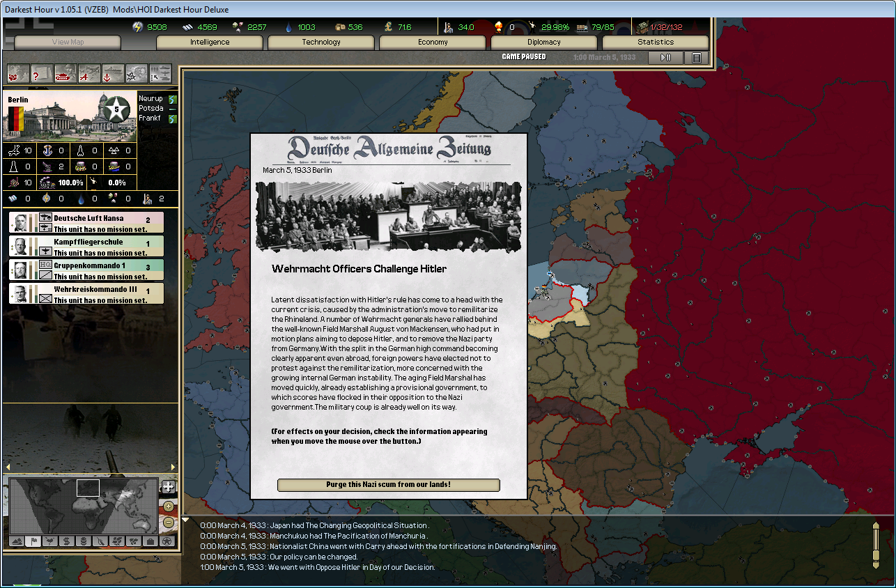896x588 pixels.
Task: Click the log entry about Oppose Hitler
Action: pos(318,567)
